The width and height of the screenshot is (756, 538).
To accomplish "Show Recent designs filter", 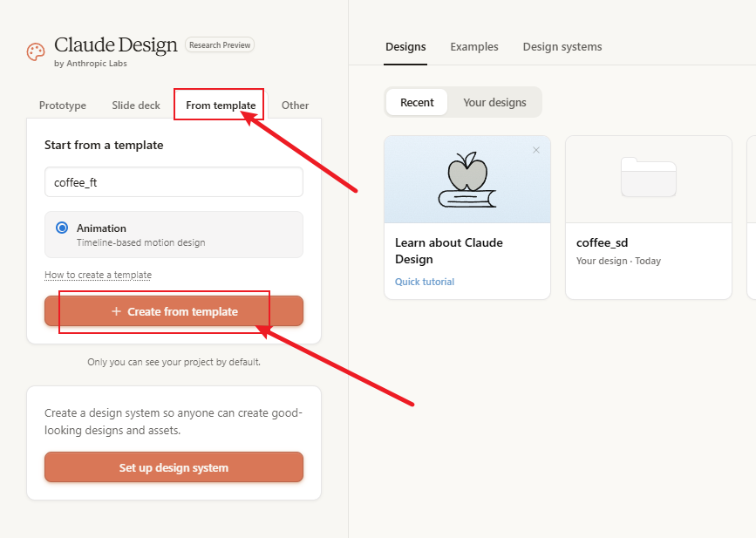I will pyautogui.click(x=417, y=102).
